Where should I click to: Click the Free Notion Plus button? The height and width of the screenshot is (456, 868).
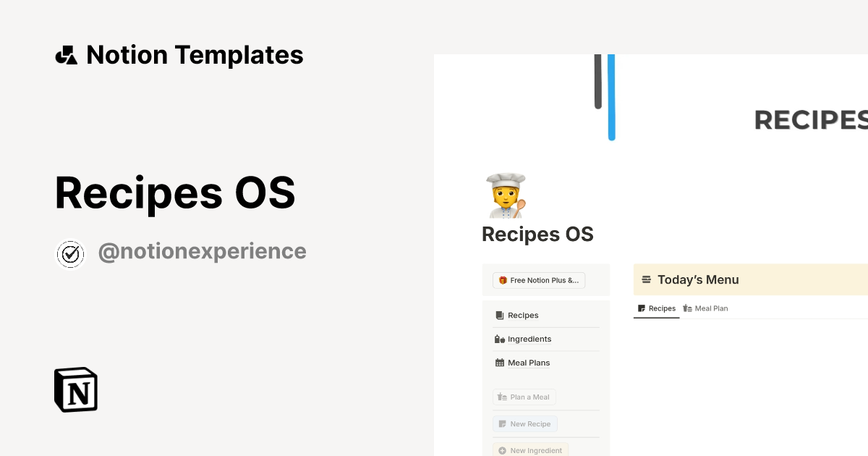coord(539,280)
